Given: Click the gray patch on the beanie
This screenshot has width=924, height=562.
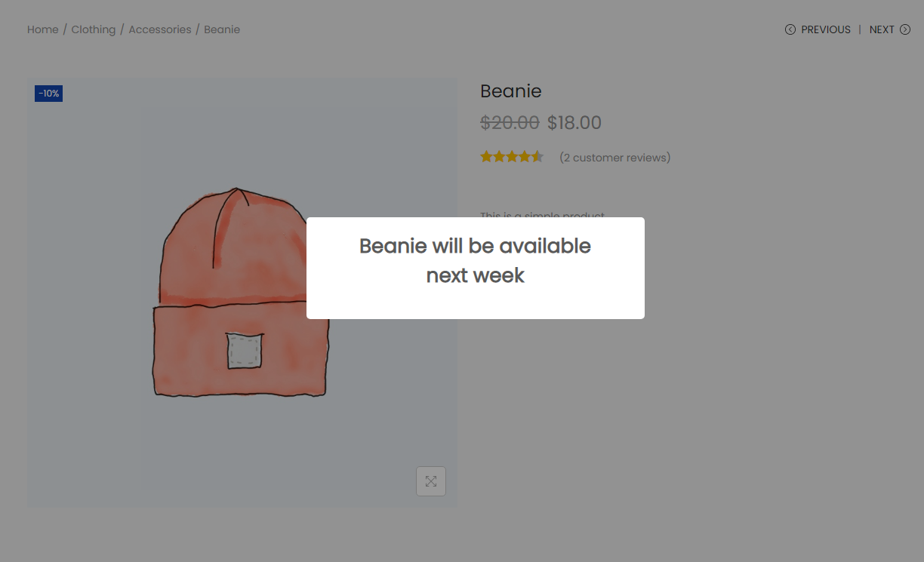Looking at the screenshot, I should (x=245, y=351).
